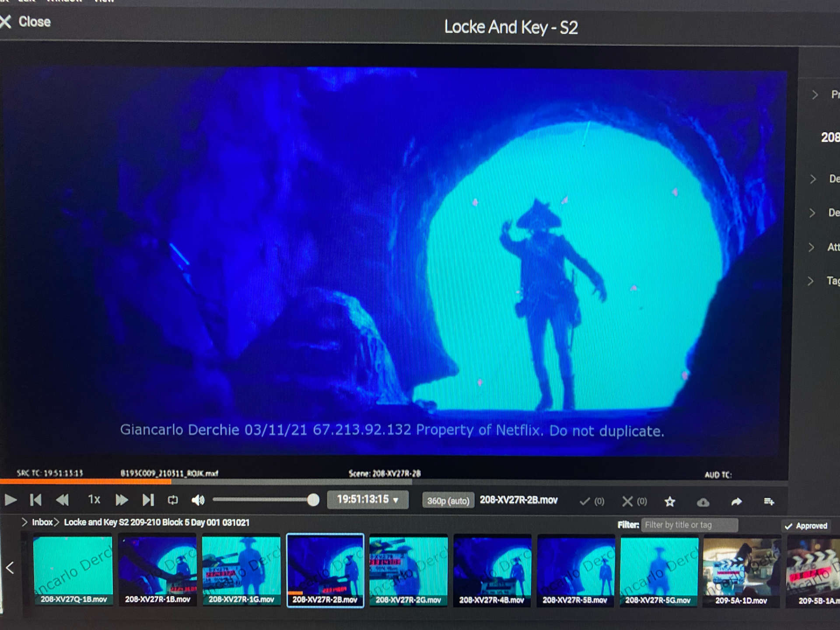Click the cloud download icon
The height and width of the screenshot is (630, 840).
pos(703,502)
